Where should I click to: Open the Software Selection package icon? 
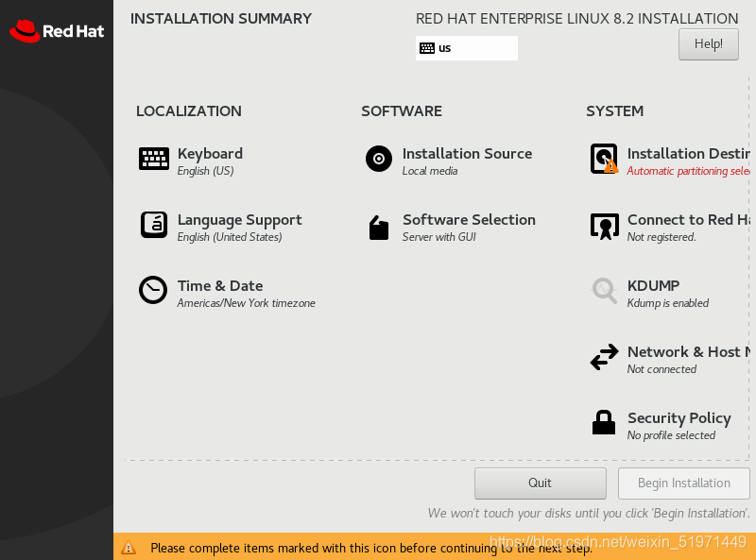point(379,228)
